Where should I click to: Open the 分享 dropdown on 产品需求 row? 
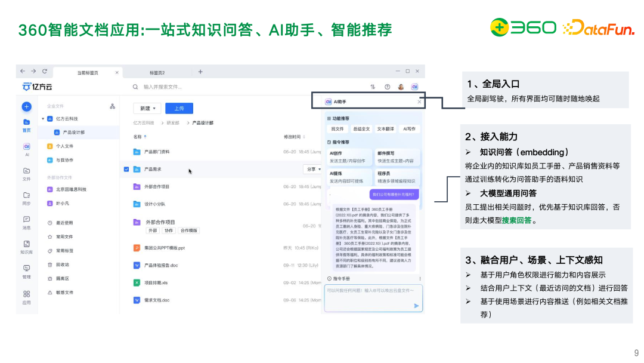pyautogui.click(x=312, y=169)
